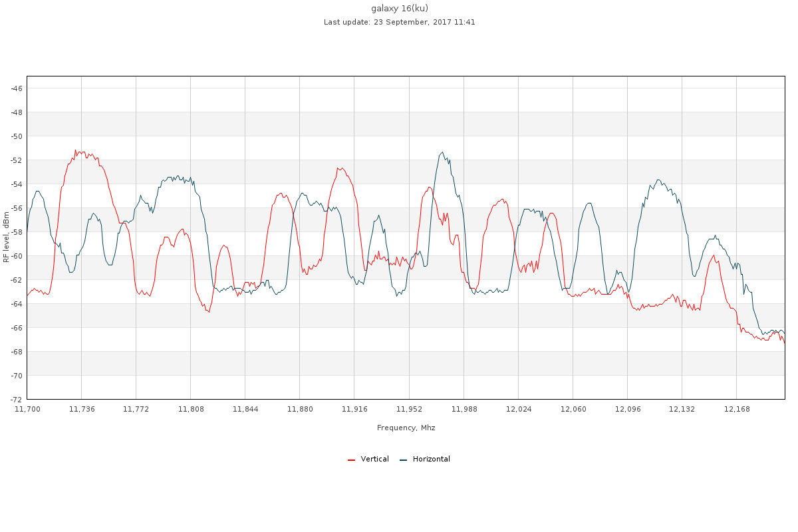The image size is (798, 532).
Task: Select the Last update timestamp text
Action: (399, 22)
